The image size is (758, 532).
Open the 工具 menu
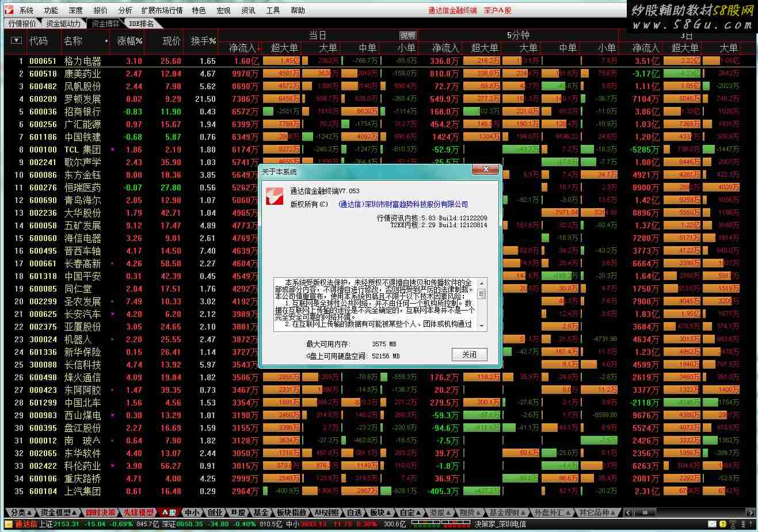[273, 10]
